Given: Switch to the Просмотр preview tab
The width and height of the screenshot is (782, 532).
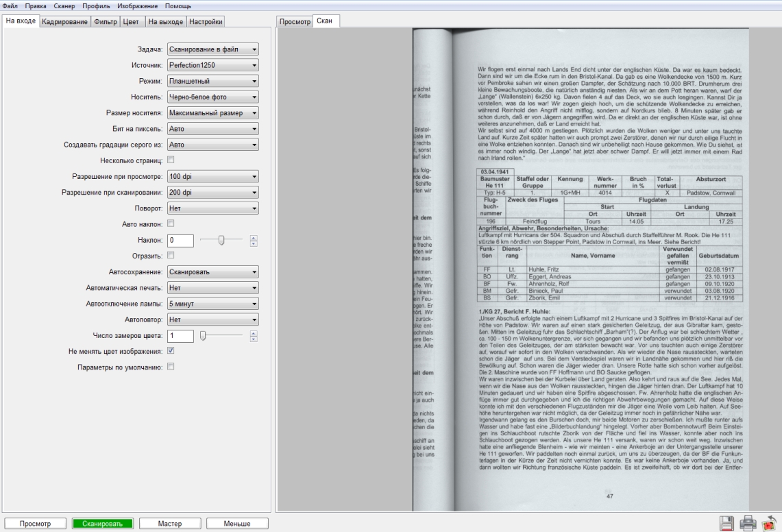Looking at the screenshot, I should coord(295,22).
